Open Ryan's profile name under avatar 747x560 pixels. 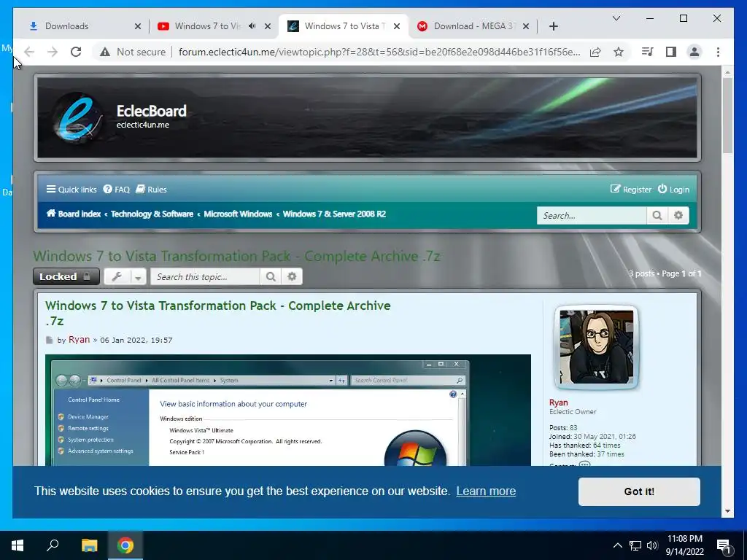coord(558,402)
